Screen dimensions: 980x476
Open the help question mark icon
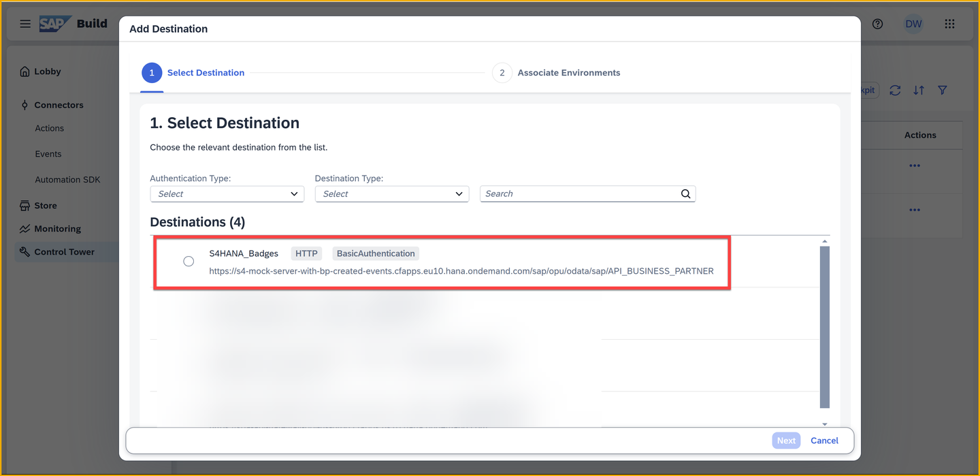coord(878,24)
